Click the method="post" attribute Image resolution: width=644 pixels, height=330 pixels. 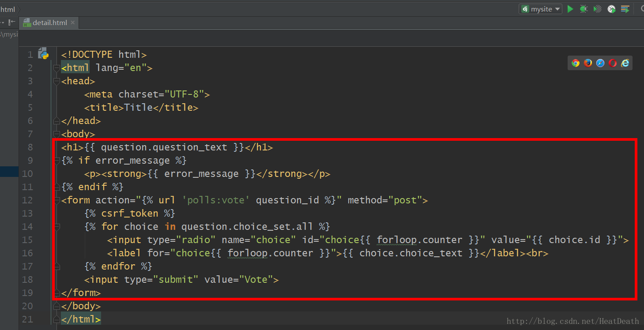(385, 200)
